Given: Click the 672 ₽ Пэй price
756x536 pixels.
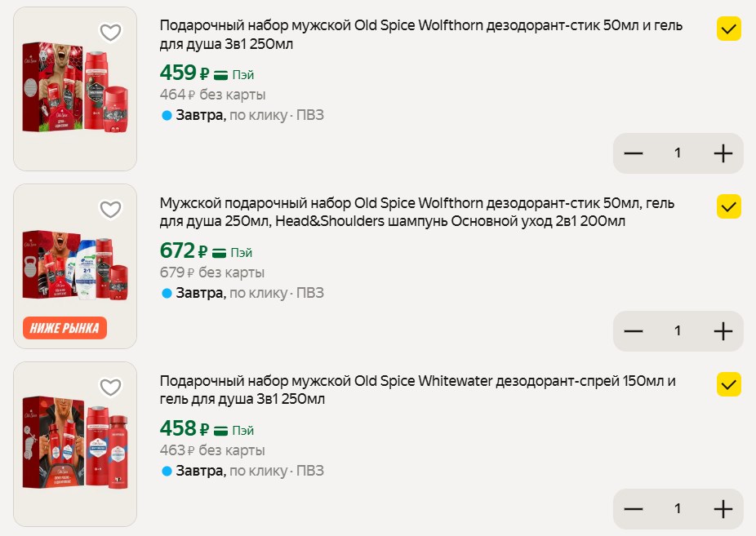Looking at the screenshot, I should tap(207, 251).
